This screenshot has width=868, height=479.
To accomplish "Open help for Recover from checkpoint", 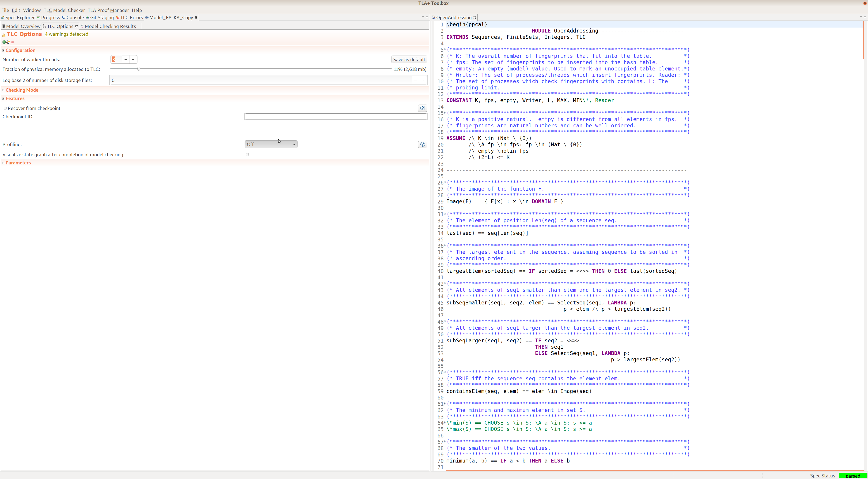I will [422, 108].
